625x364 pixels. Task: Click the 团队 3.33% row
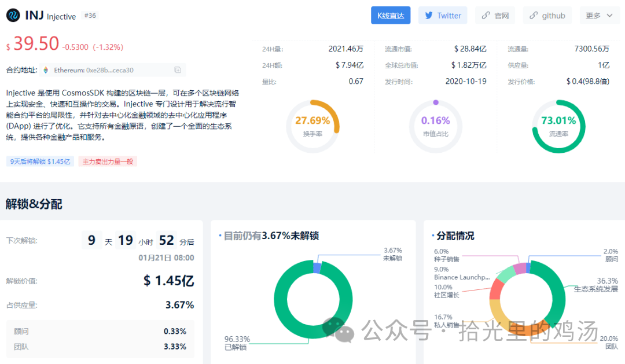click(x=100, y=347)
